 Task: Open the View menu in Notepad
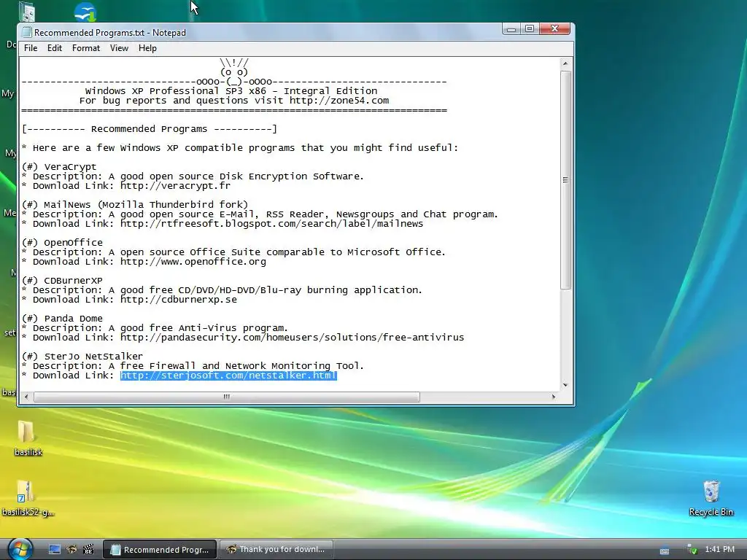pyautogui.click(x=119, y=48)
